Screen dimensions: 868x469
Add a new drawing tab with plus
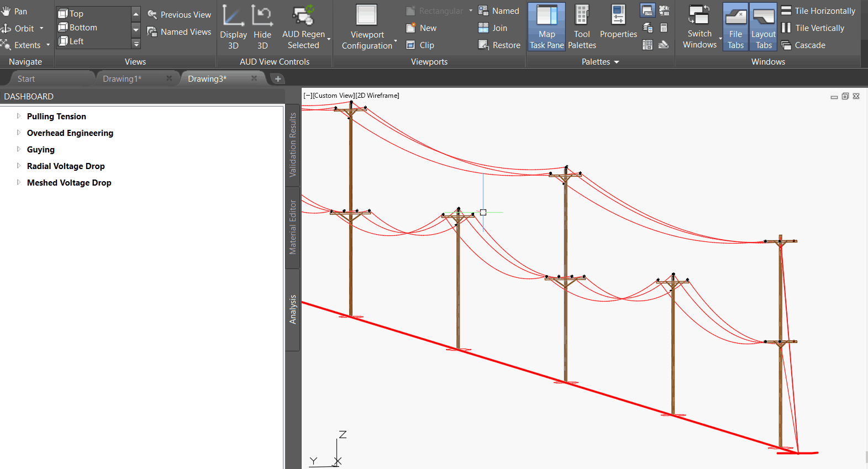[278, 79]
